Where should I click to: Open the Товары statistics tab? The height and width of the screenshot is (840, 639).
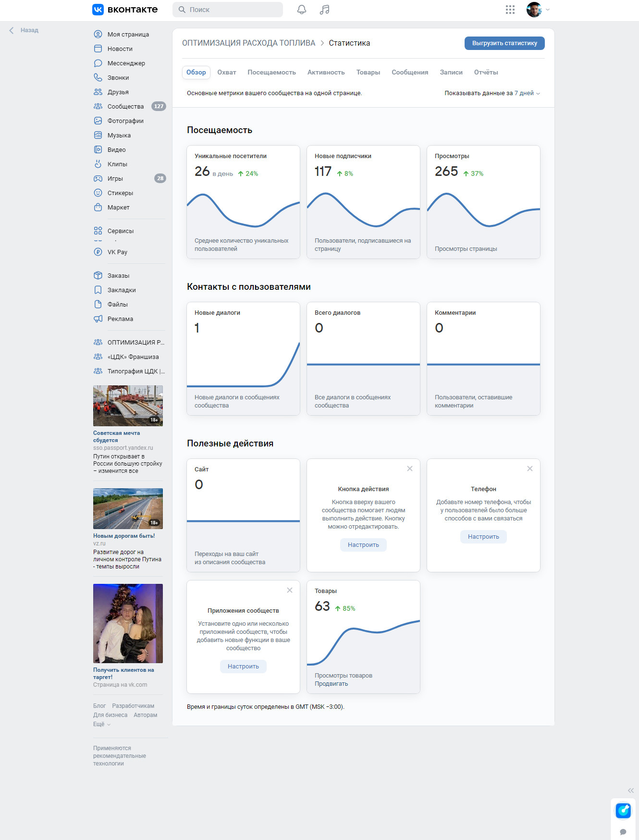pyautogui.click(x=368, y=73)
